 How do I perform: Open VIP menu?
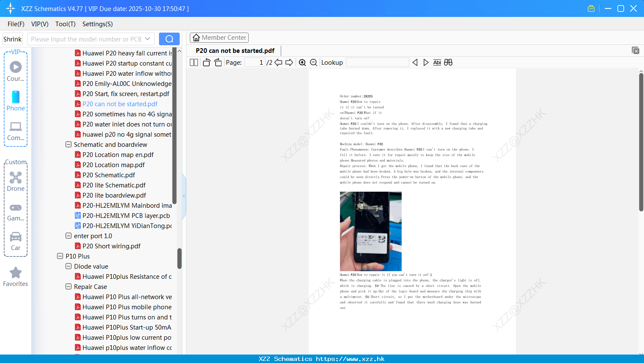click(40, 24)
